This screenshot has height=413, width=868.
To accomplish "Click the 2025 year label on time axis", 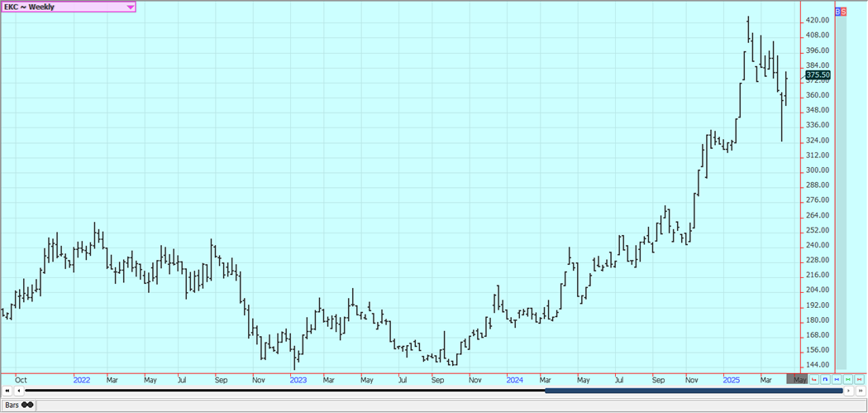I will click(732, 380).
